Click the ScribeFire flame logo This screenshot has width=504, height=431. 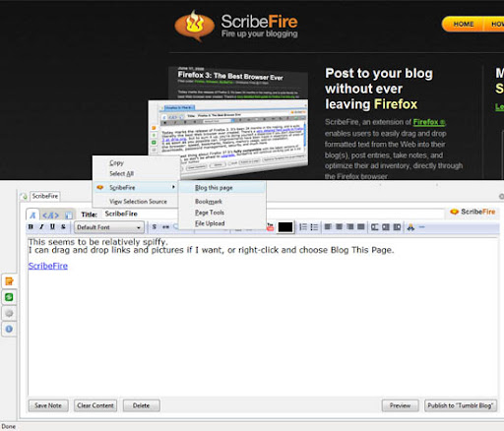(x=195, y=26)
